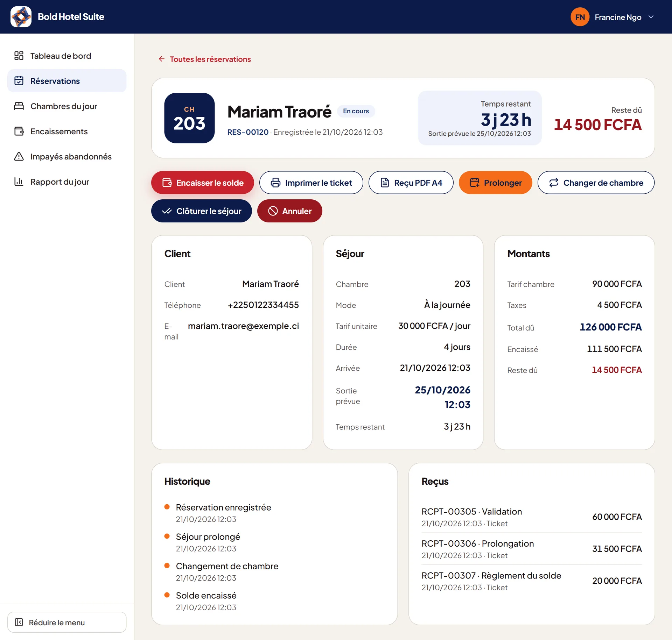Click the CH 203 room badge
The width and height of the screenshot is (672, 640).
tap(189, 118)
